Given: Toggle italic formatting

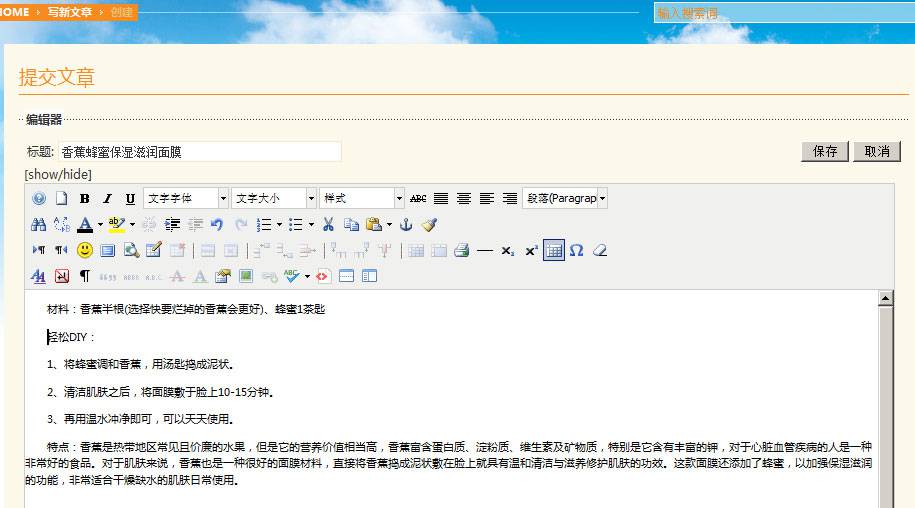Looking at the screenshot, I should [x=107, y=198].
